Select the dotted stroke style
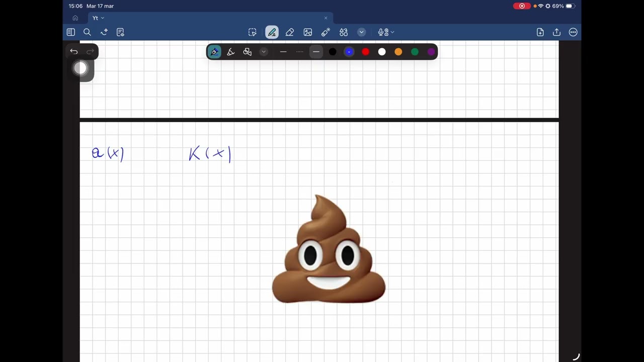Screen dimensions: 644x362 (300, 52)
